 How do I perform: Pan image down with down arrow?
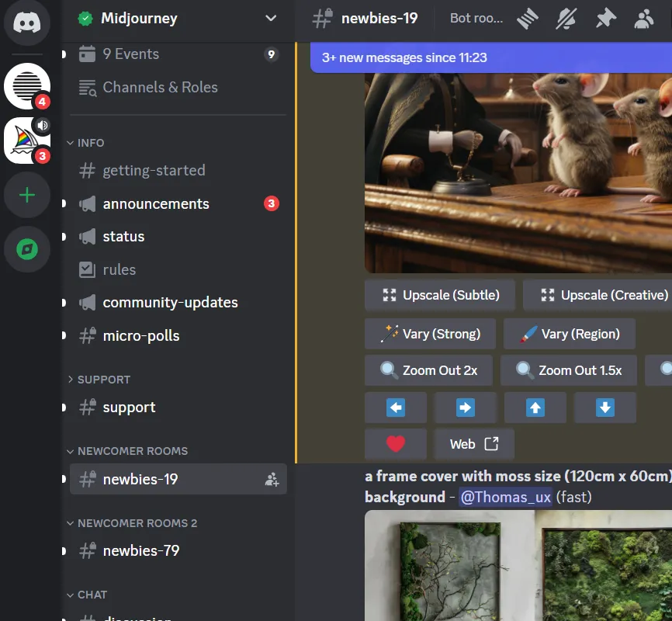point(605,408)
